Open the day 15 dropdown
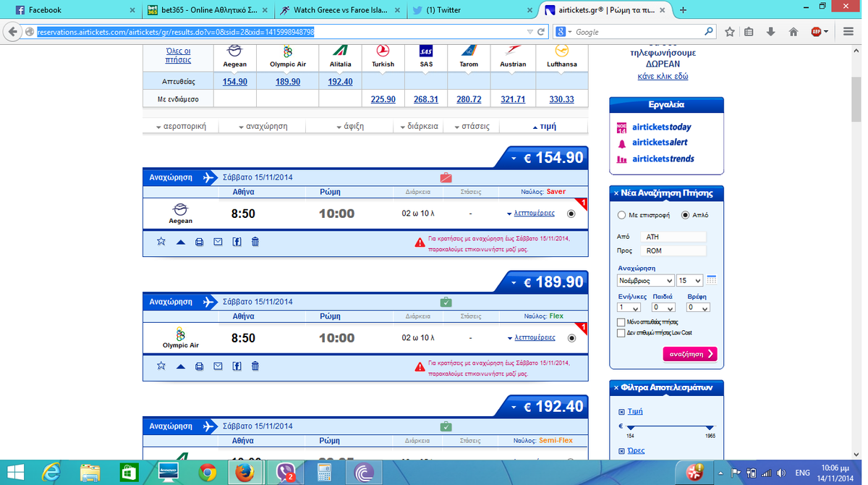Screen dimensions: 868x485 (x=690, y=280)
